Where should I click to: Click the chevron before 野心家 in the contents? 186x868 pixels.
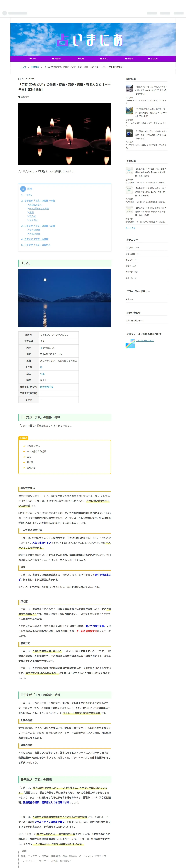[28, 216]
